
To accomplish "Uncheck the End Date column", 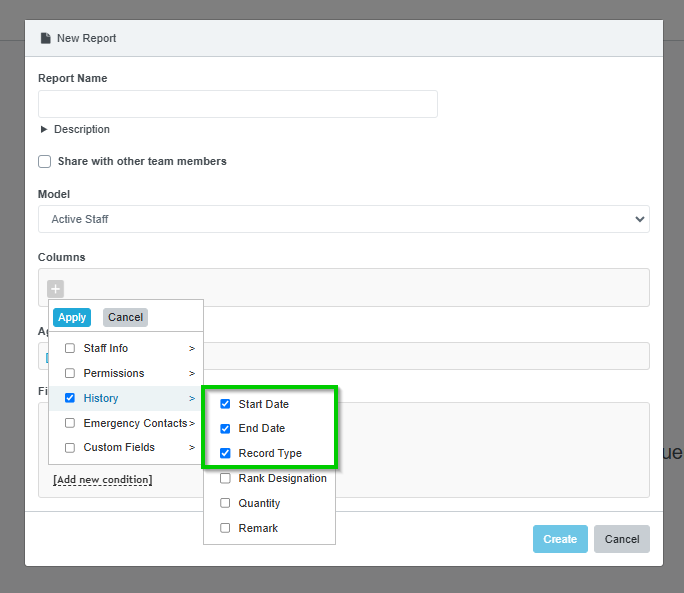I will [x=225, y=429].
